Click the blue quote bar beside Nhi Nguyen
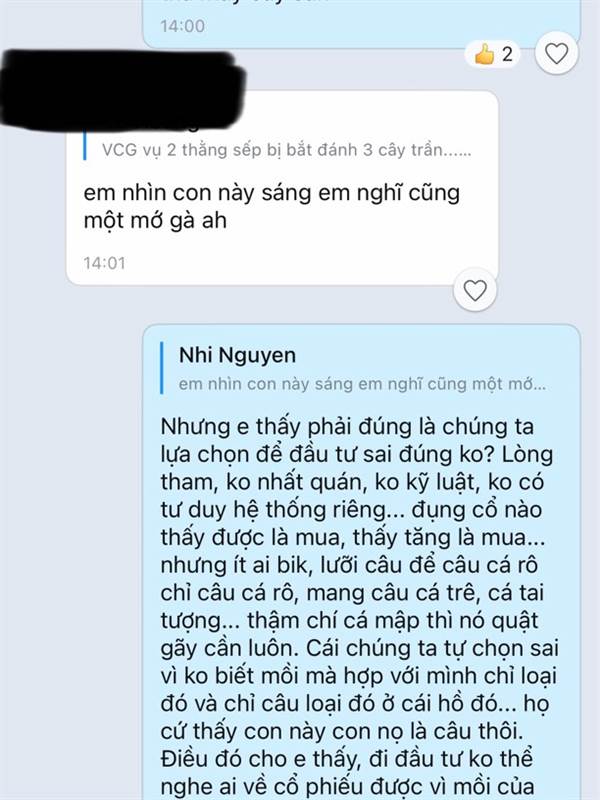600x800 pixels. pyautogui.click(x=162, y=368)
